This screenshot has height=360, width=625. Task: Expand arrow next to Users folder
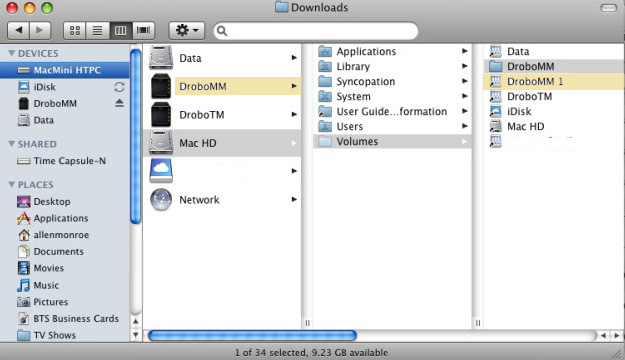click(x=464, y=126)
